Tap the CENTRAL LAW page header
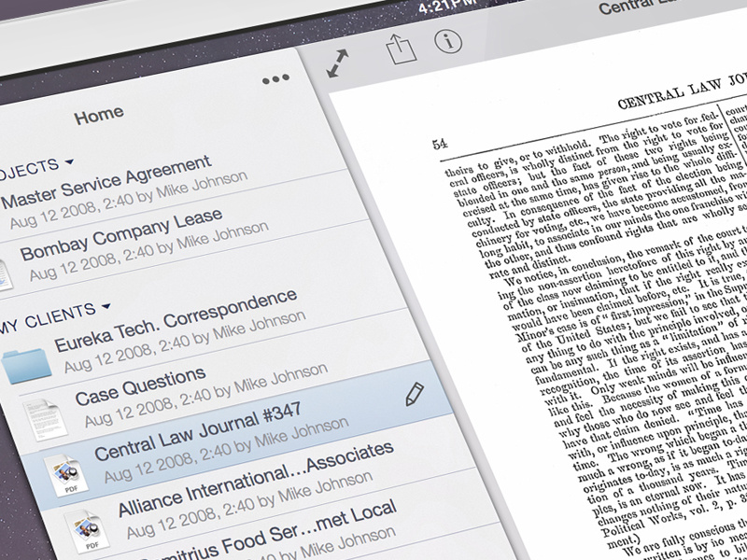The image size is (747, 560). click(683, 91)
